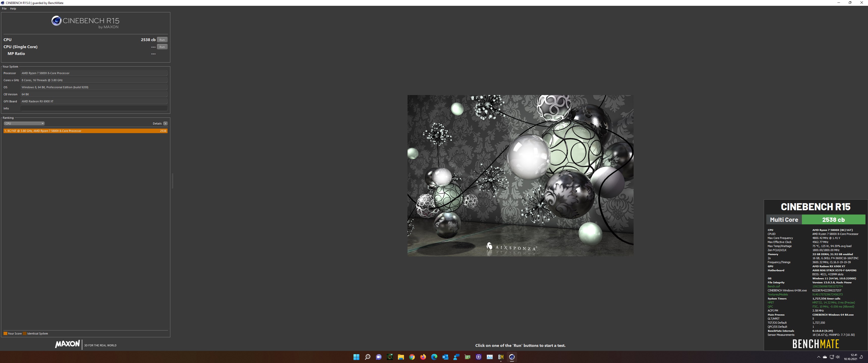This screenshot has height=363, width=868.
Task: Switch to BenchMate (BM) taskbar icon
Action: (501, 357)
